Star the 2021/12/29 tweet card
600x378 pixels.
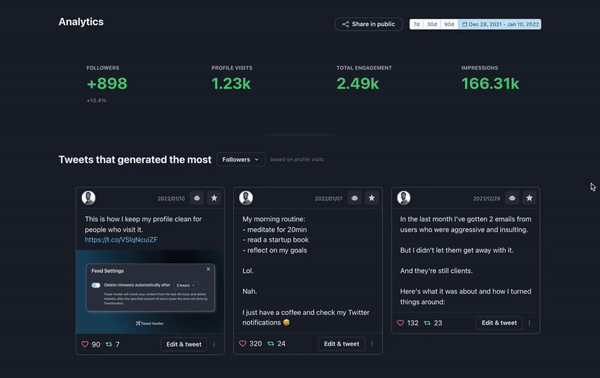[529, 198]
